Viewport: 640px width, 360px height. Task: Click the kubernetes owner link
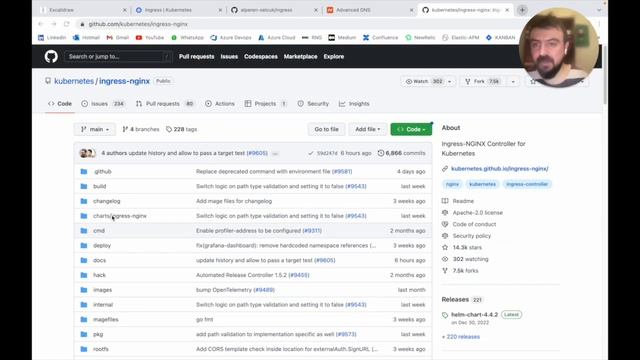click(74, 81)
